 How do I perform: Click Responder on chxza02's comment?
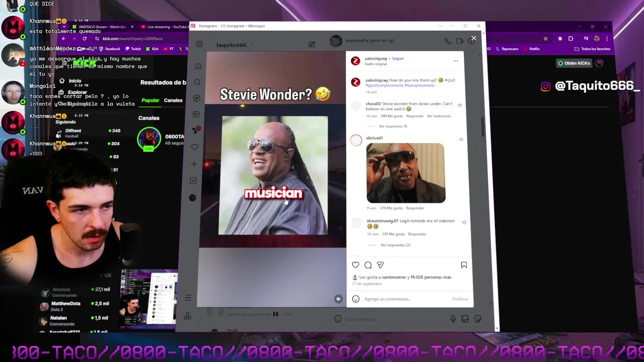415,116
